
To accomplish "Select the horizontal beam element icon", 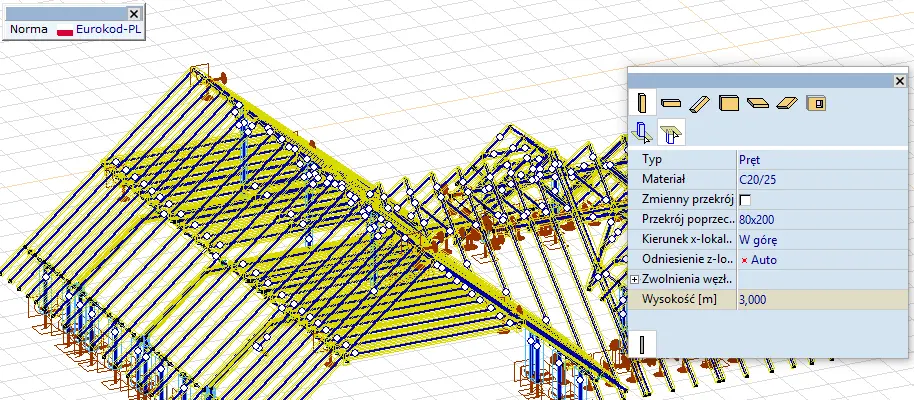I will click(x=672, y=102).
